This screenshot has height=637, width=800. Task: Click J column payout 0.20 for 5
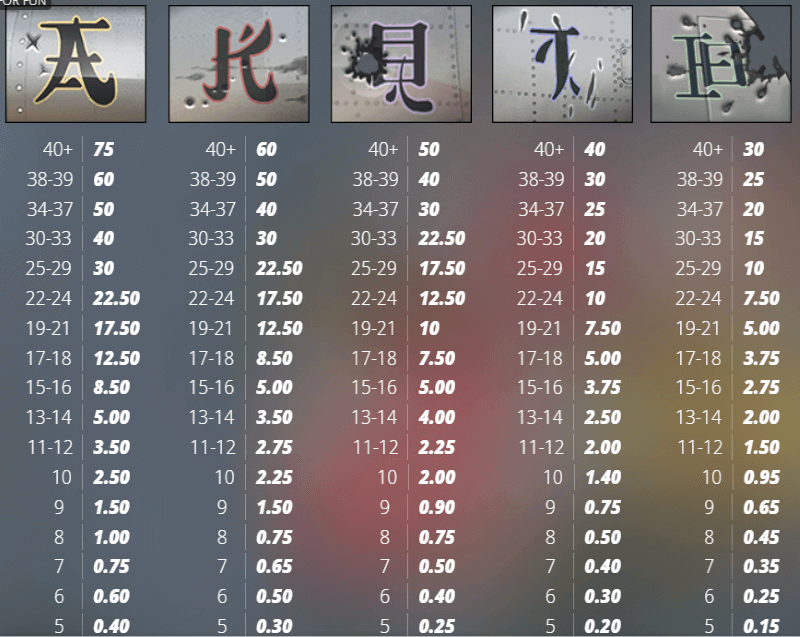603,626
